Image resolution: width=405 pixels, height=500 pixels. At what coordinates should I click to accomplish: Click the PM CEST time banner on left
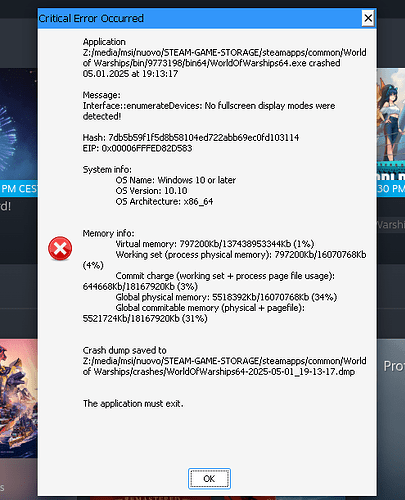tap(19, 189)
